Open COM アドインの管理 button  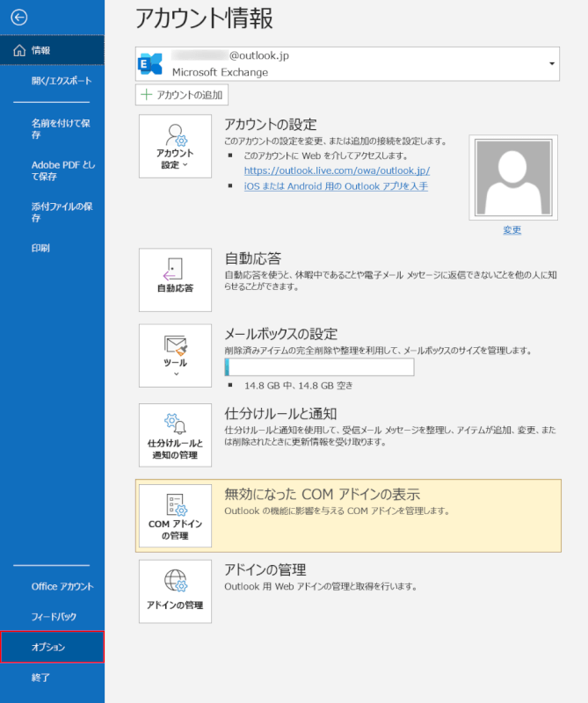click(x=175, y=517)
